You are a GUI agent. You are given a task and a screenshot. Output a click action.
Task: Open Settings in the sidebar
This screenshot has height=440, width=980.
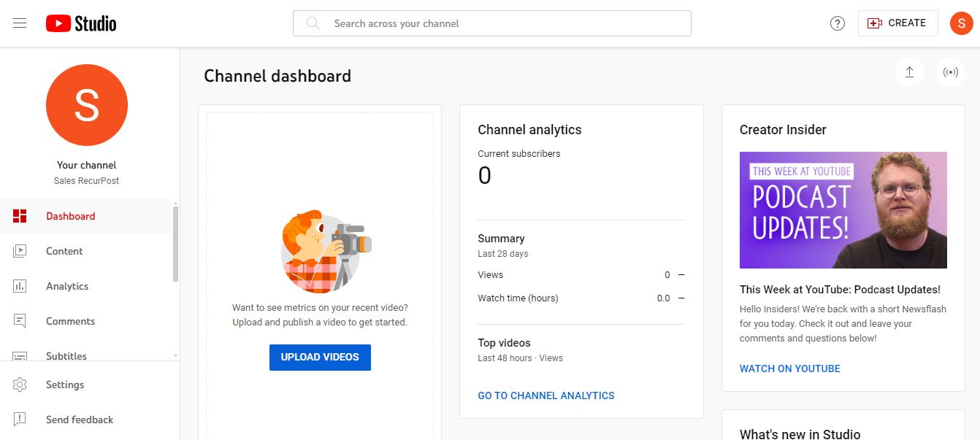click(90, 385)
